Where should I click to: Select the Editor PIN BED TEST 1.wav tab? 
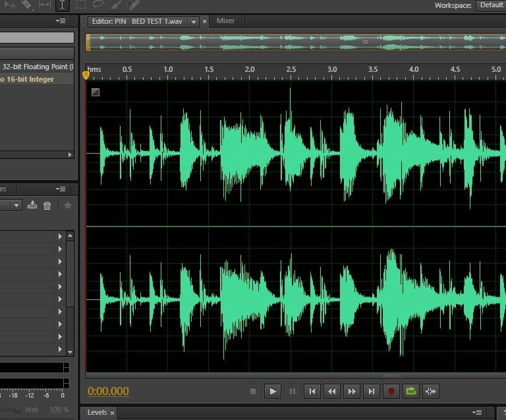pyautogui.click(x=137, y=21)
